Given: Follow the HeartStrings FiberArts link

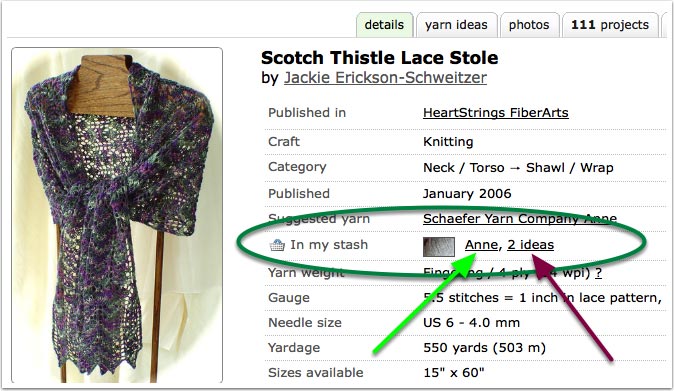Looking at the screenshot, I should tap(496, 113).
